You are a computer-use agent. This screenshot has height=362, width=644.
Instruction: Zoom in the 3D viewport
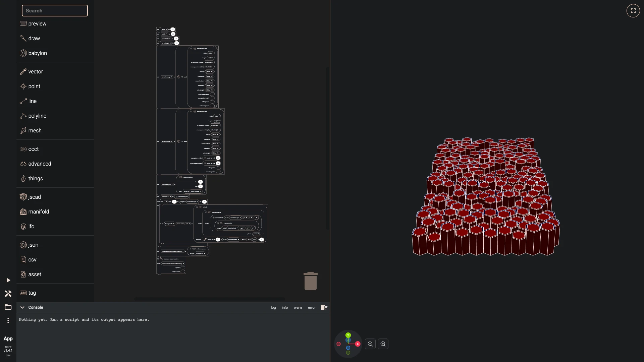point(383,344)
